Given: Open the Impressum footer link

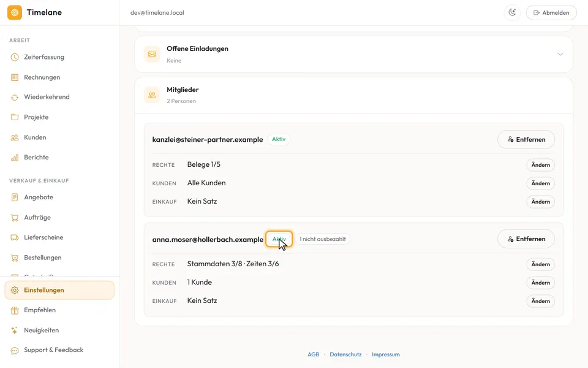Looking at the screenshot, I should point(386,355).
